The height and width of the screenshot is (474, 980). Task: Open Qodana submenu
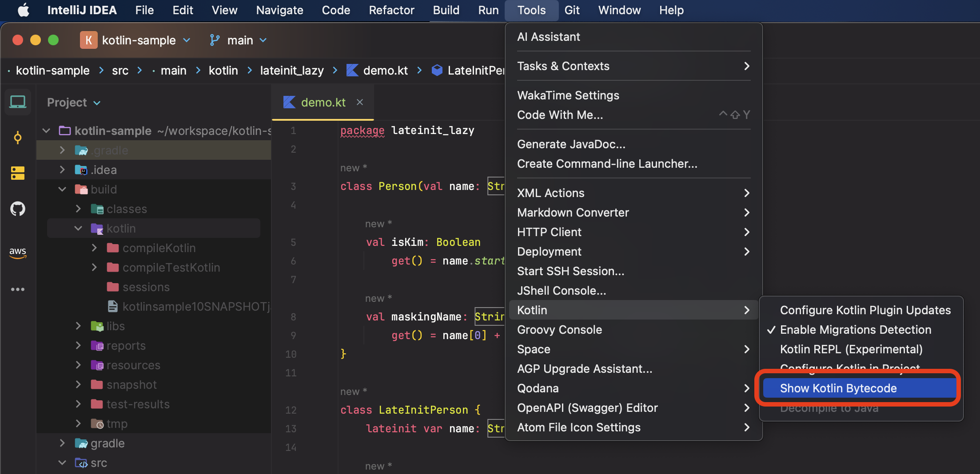pos(633,388)
